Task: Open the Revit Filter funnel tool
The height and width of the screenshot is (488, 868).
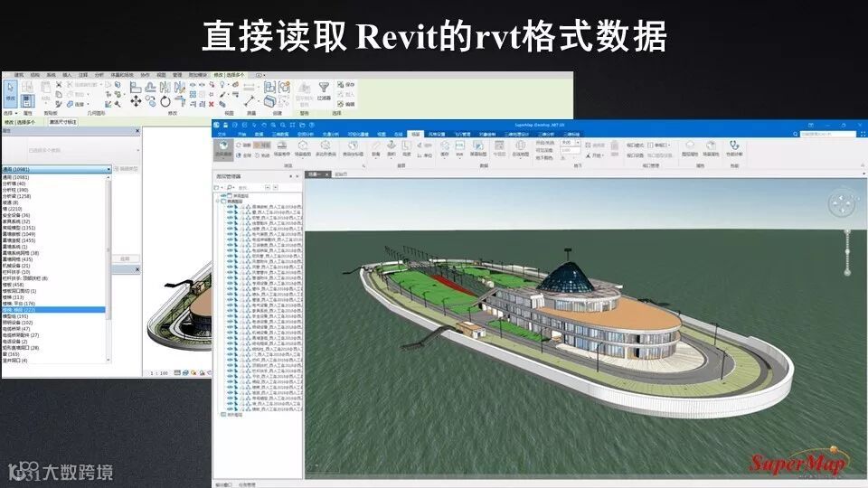Action: [x=324, y=90]
